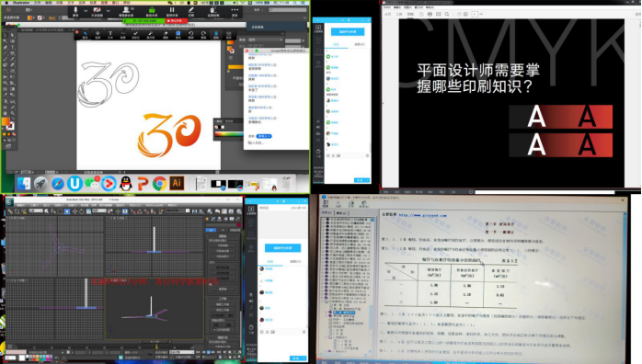
Task: Toggle the microphone mute in Zoom toolbar
Action: coord(75,10)
